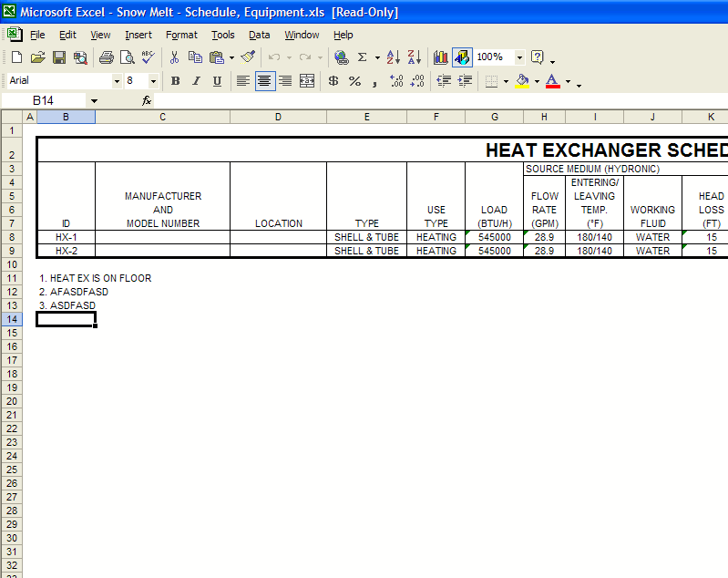Toggle Bold formatting

point(175,81)
